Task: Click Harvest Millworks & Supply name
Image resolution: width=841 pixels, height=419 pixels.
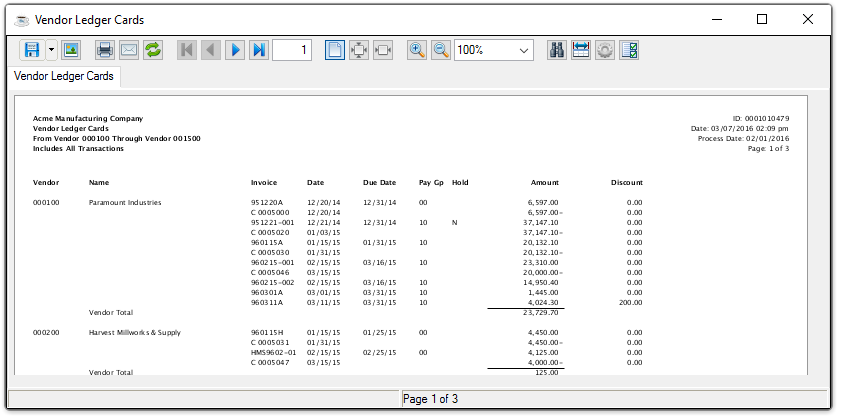Action: 135,333
